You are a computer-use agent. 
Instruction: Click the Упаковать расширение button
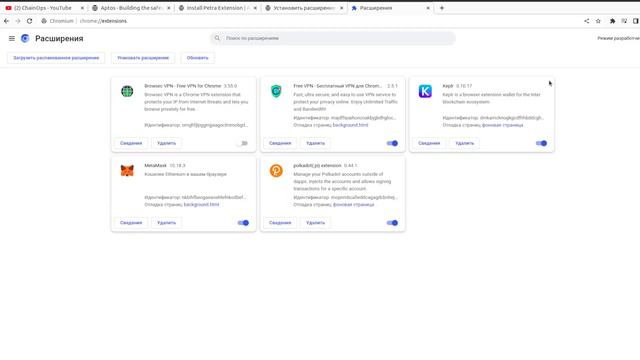143,58
